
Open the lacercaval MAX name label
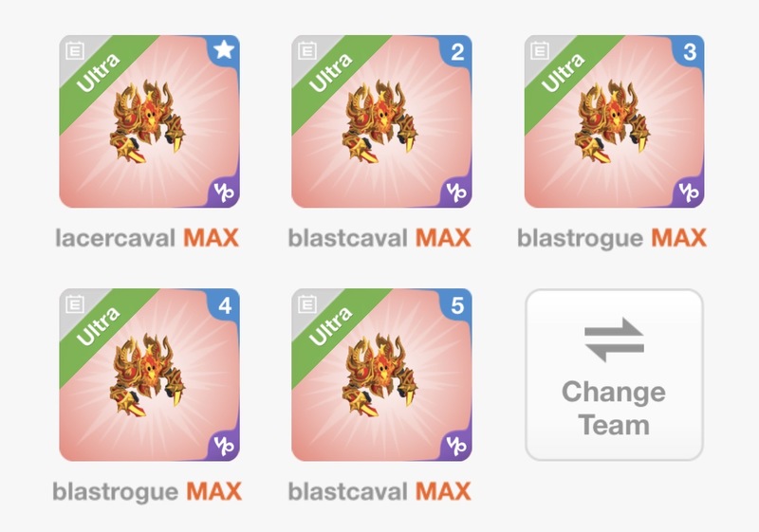[147, 238]
